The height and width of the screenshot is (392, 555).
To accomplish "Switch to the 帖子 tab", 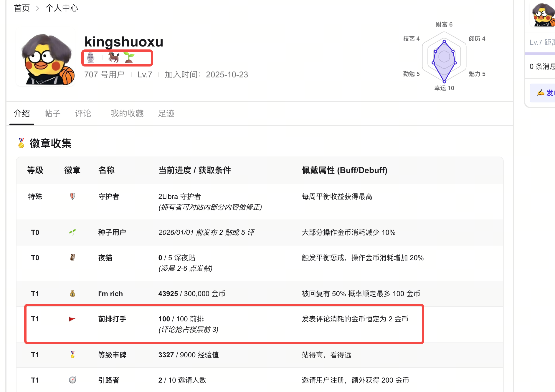I will (x=52, y=114).
